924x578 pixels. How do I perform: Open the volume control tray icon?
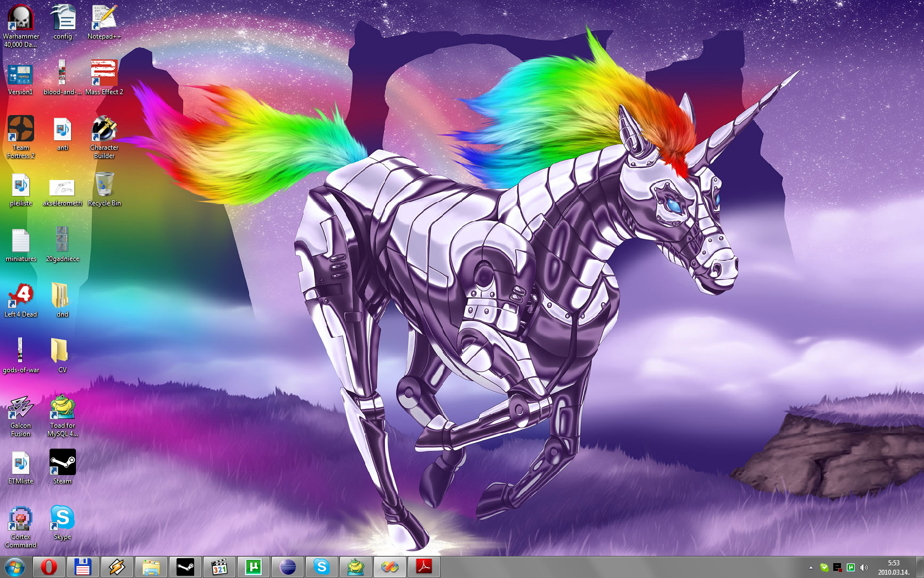[x=864, y=568]
